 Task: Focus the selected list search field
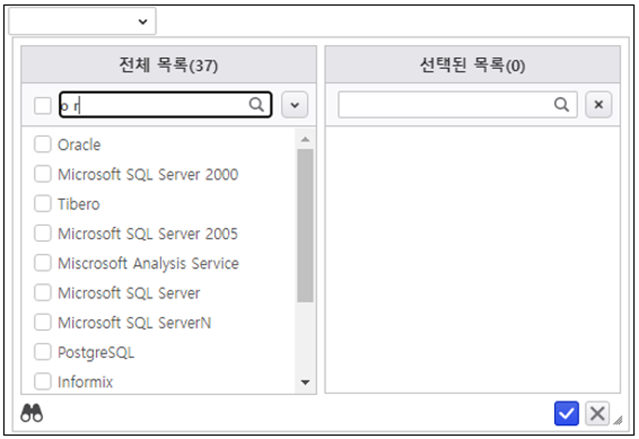click(x=458, y=105)
